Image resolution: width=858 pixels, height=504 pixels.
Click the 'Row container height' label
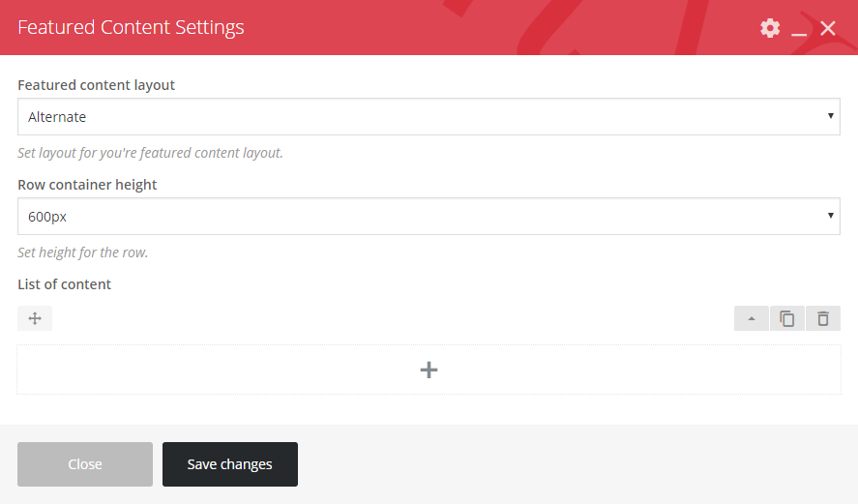pyautogui.click(x=87, y=185)
